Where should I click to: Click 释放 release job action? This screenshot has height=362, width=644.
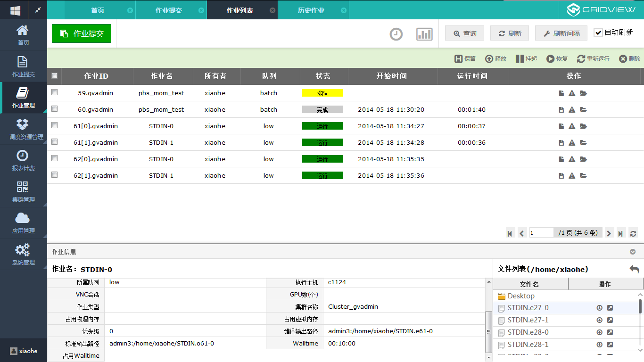pos(495,59)
